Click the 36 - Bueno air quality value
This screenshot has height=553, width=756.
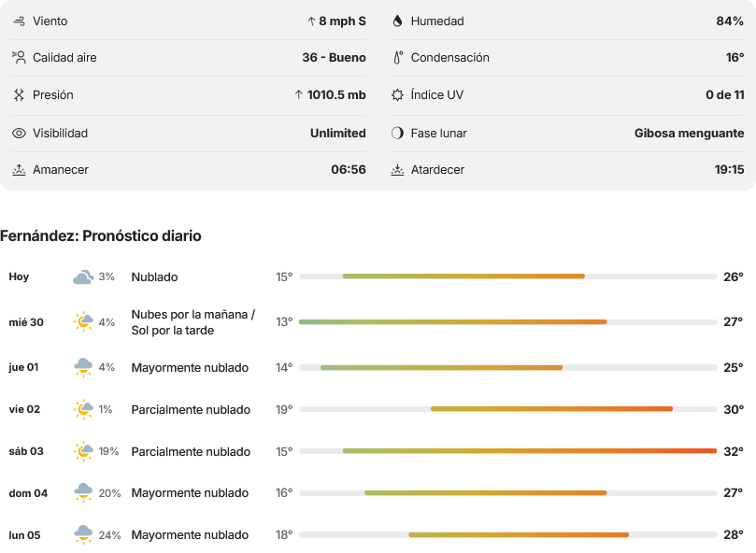click(334, 57)
